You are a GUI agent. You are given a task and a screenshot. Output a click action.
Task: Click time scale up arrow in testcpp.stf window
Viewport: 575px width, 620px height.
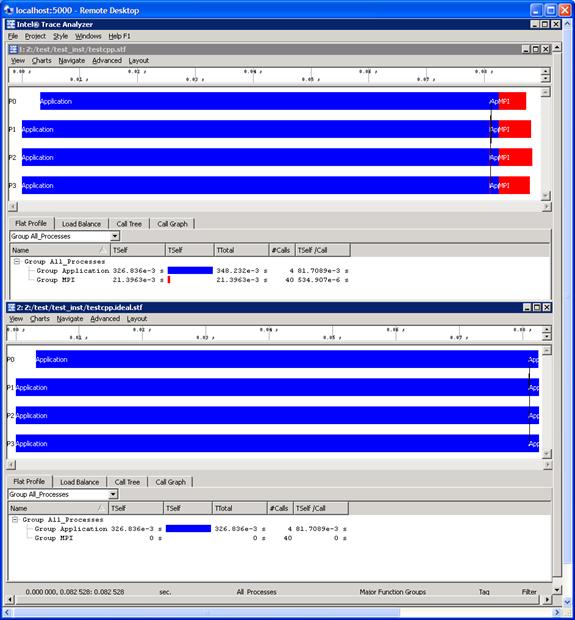tap(546, 72)
